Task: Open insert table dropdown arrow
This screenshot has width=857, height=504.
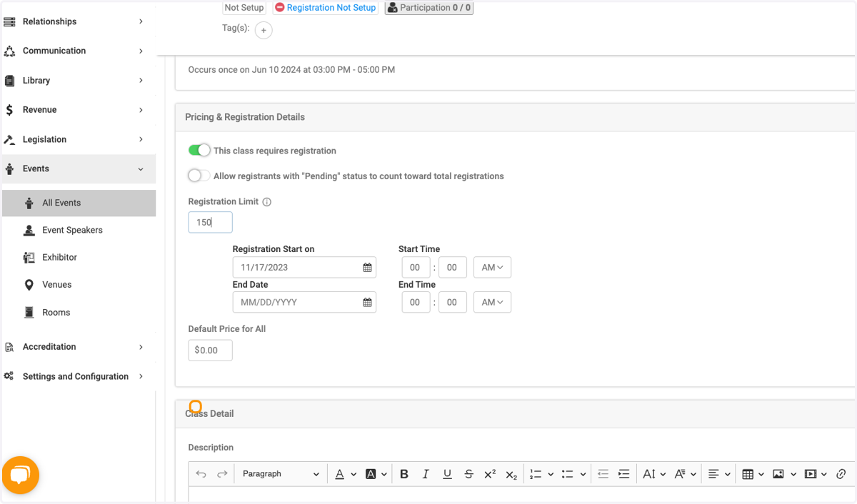Action: pos(762,475)
